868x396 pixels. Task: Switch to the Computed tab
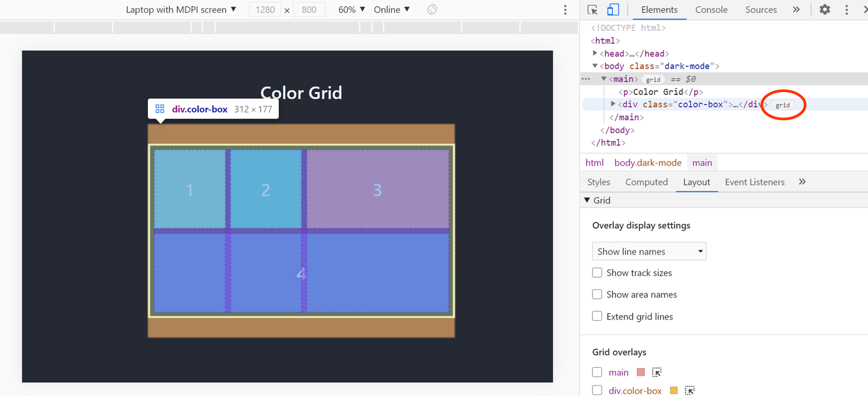point(646,182)
